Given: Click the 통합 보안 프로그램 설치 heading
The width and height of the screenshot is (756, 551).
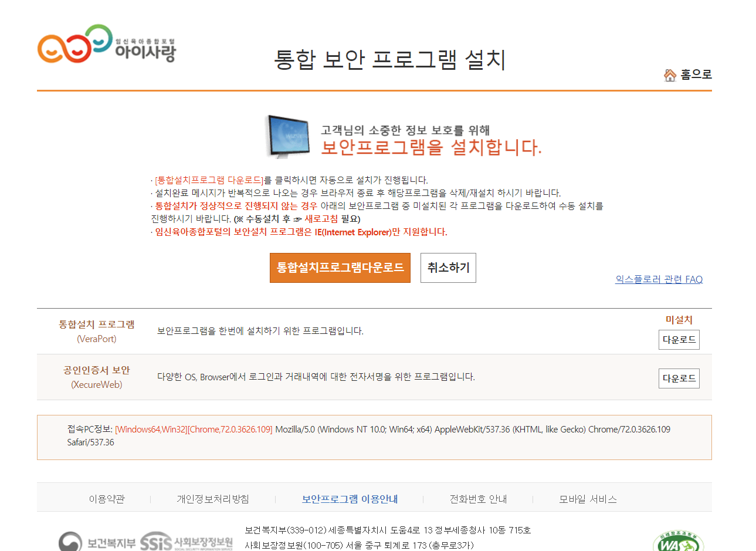Looking at the screenshot, I should (390, 60).
